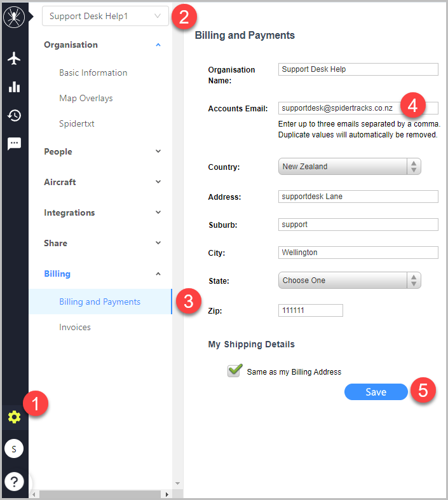Expand the Integrations section
The image size is (448, 500).
pyautogui.click(x=102, y=212)
